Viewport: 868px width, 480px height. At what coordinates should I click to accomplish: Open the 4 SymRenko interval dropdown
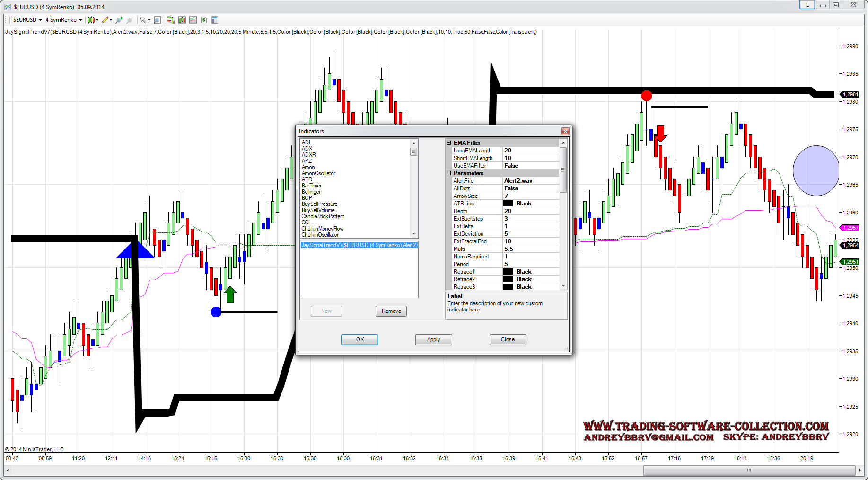tap(63, 20)
